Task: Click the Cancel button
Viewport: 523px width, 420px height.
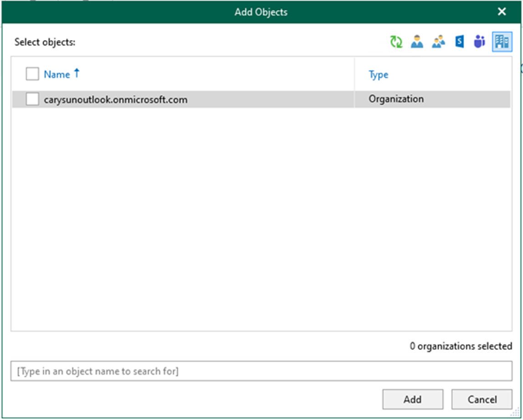Action: click(482, 400)
